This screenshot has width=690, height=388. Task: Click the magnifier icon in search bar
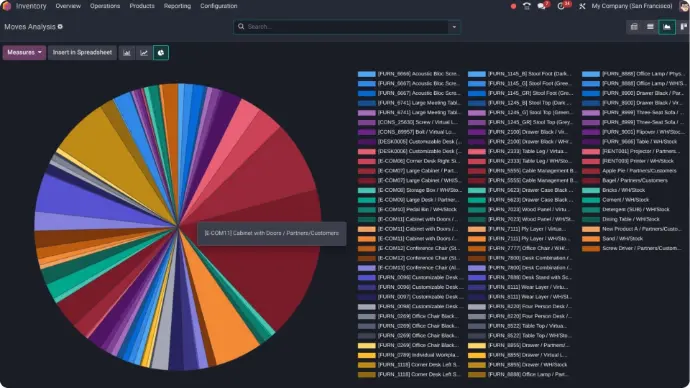point(241,27)
